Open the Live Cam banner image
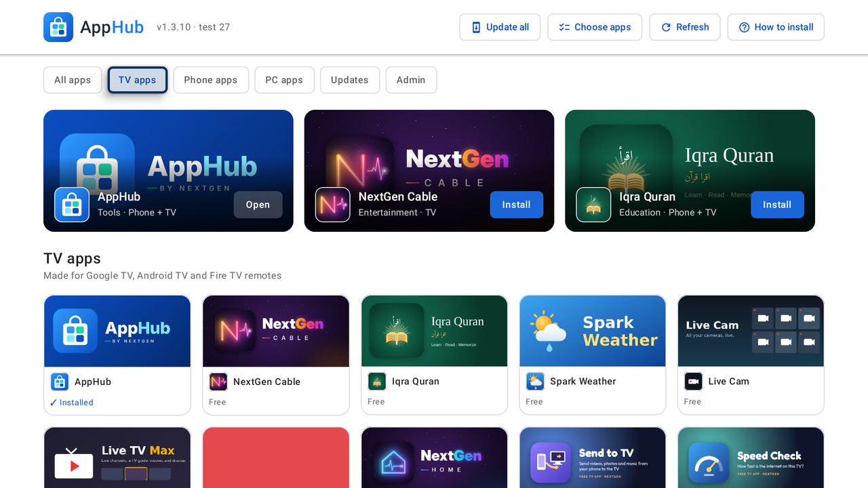Image resolution: width=868 pixels, height=488 pixels. tap(751, 331)
